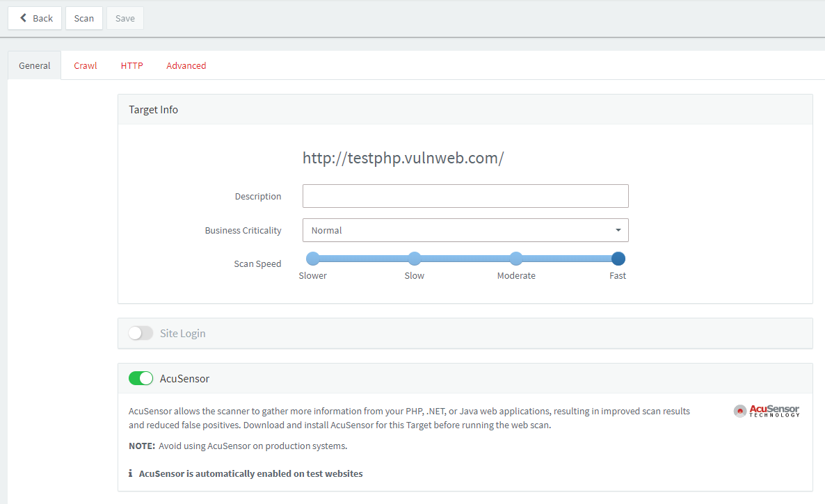Click the Slow label under the slider
This screenshot has height=504, width=825.
click(414, 276)
